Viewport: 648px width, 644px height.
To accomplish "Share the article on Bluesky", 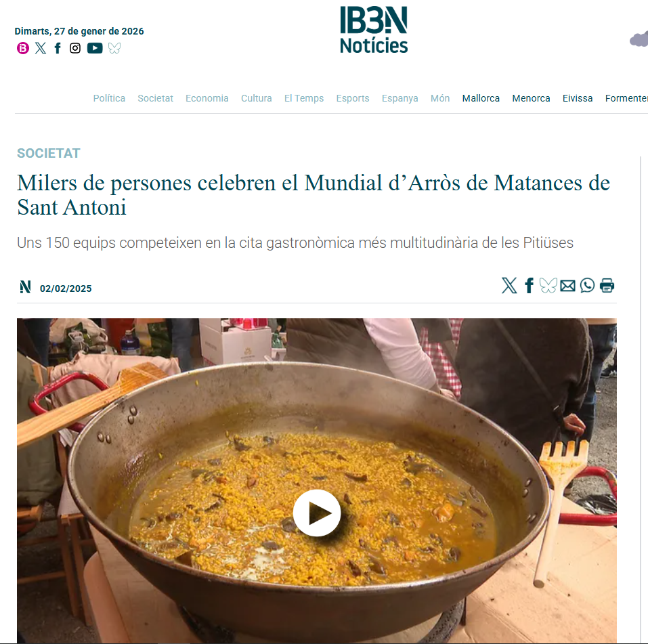I will pyautogui.click(x=548, y=286).
